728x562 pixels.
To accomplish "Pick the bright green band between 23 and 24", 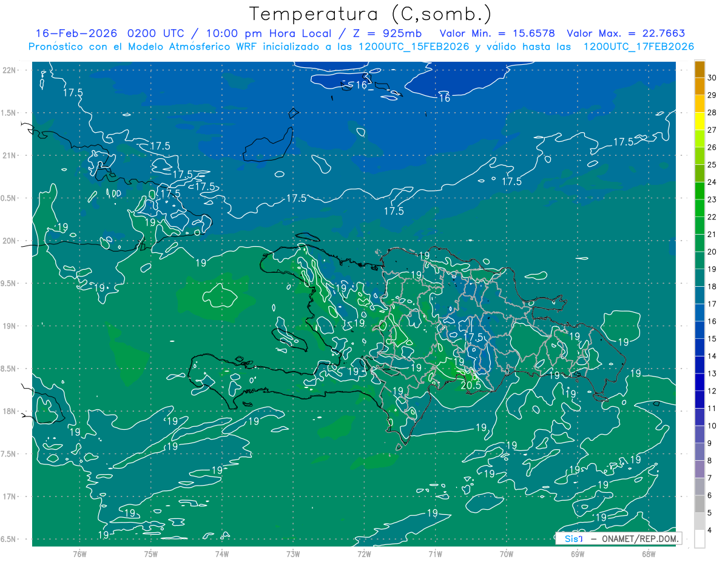I will click(699, 191).
